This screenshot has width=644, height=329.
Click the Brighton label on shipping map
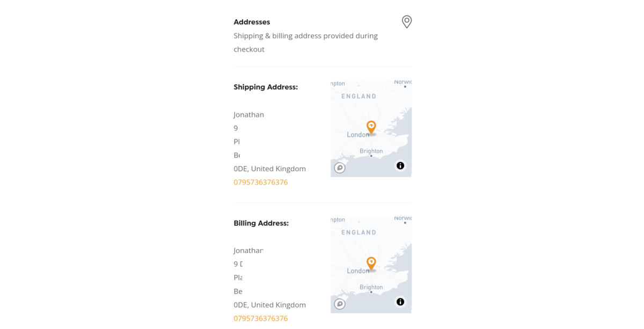click(x=371, y=151)
